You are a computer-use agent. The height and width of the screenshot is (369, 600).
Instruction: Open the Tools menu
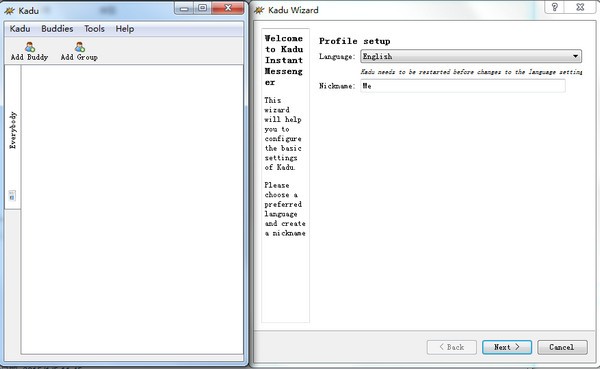click(94, 29)
